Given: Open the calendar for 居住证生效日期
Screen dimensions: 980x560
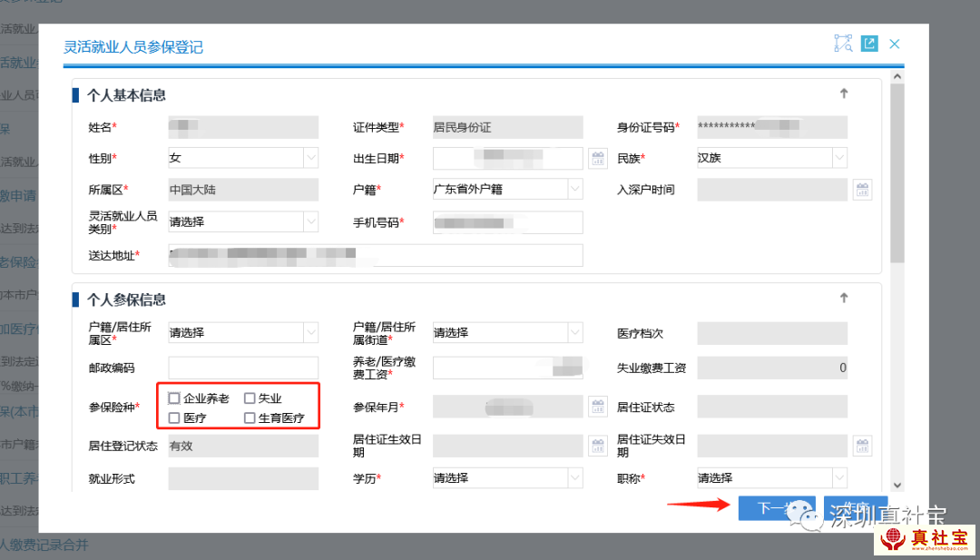Looking at the screenshot, I should (x=597, y=446).
